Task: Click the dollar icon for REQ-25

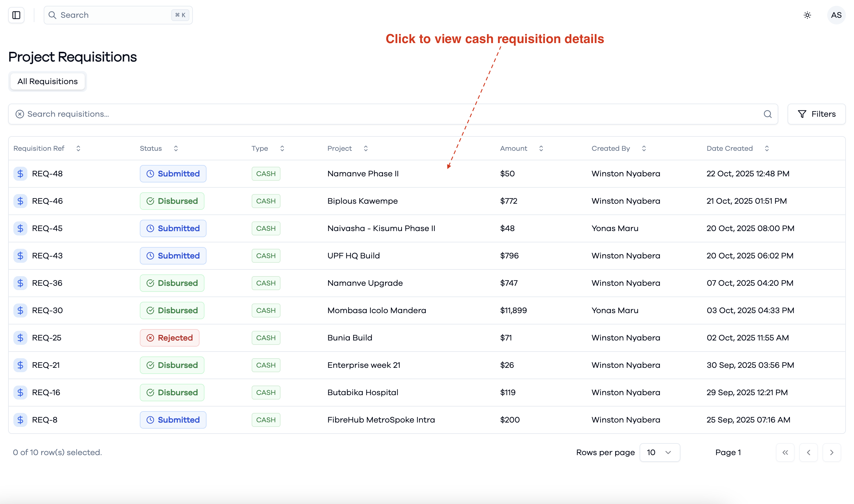Action: click(20, 338)
